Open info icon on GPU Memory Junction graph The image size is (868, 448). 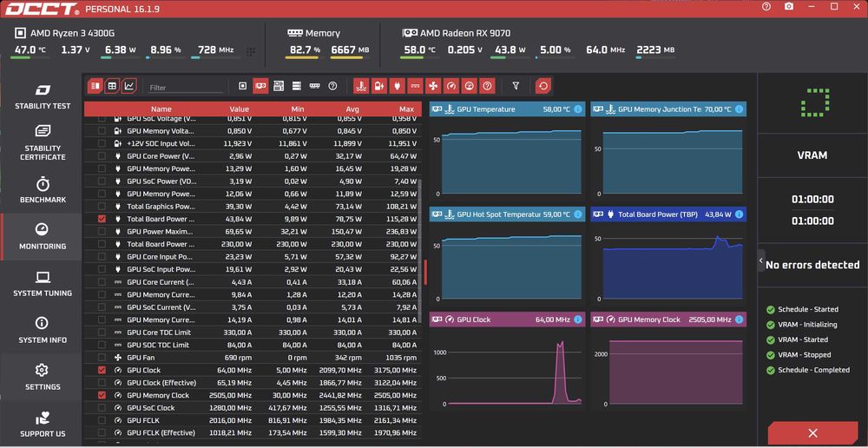(739, 109)
